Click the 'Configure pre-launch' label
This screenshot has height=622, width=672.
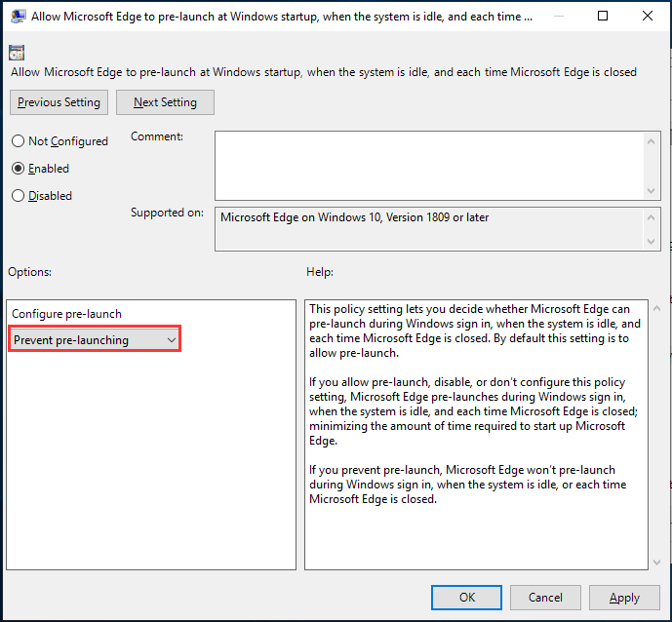[66, 314]
